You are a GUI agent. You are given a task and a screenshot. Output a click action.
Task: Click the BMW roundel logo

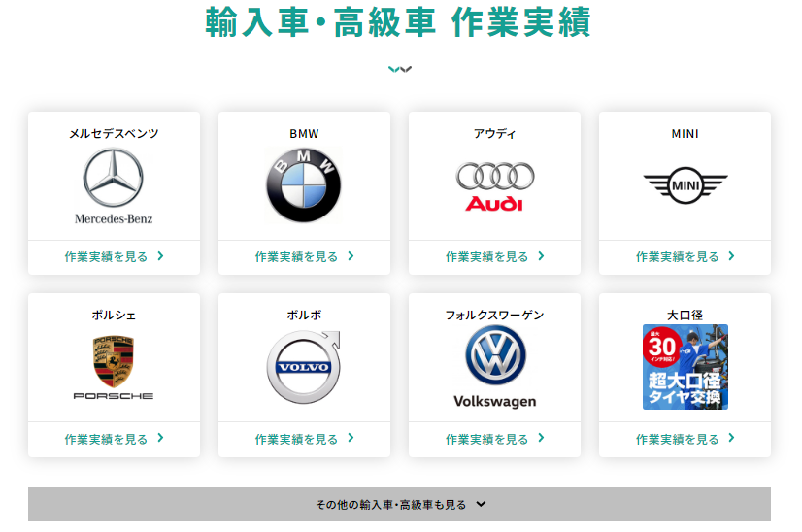[304, 185]
